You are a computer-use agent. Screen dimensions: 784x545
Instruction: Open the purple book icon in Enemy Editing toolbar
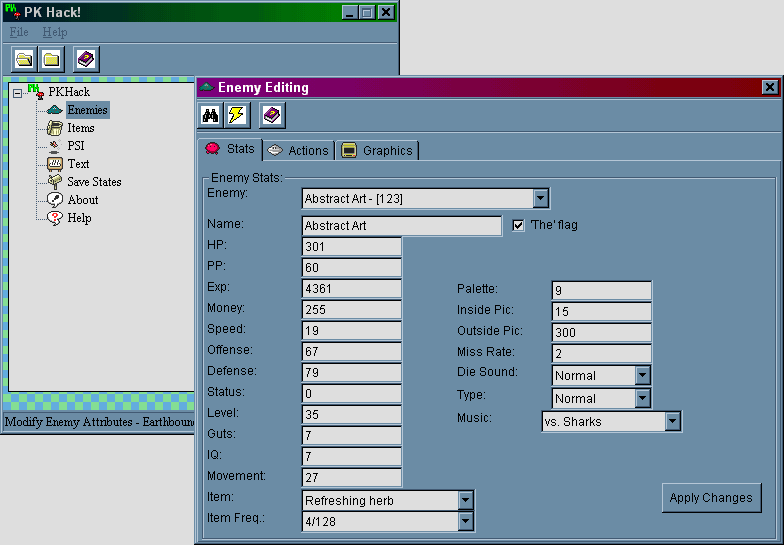pos(272,116)
